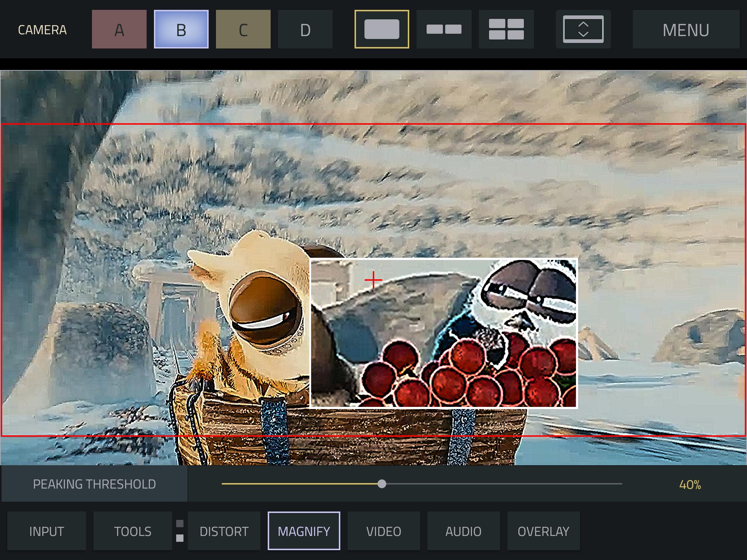Open the AUDIO tab
Image resolution: width=747 pixels, height=560 pixels.
464,531
